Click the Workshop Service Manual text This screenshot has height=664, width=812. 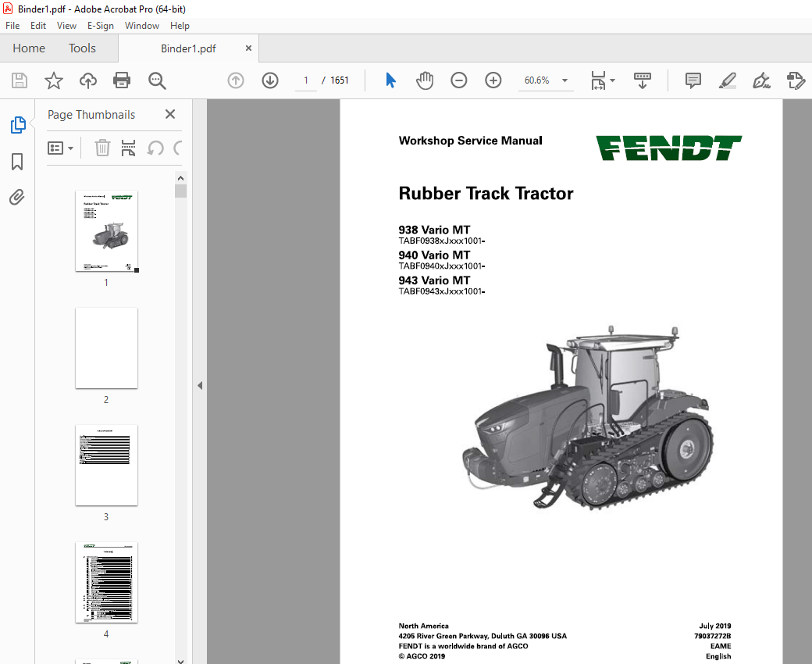470,141
